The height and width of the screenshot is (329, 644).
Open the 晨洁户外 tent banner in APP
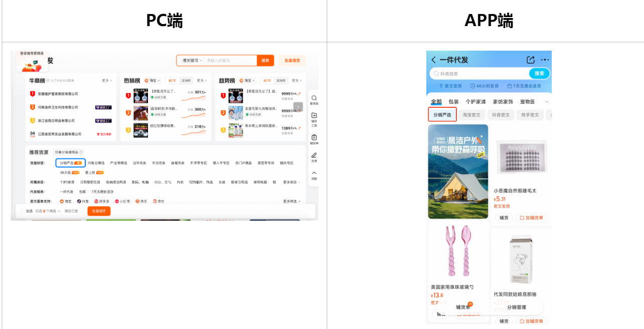pyautogui.click(x=458, y=172)
